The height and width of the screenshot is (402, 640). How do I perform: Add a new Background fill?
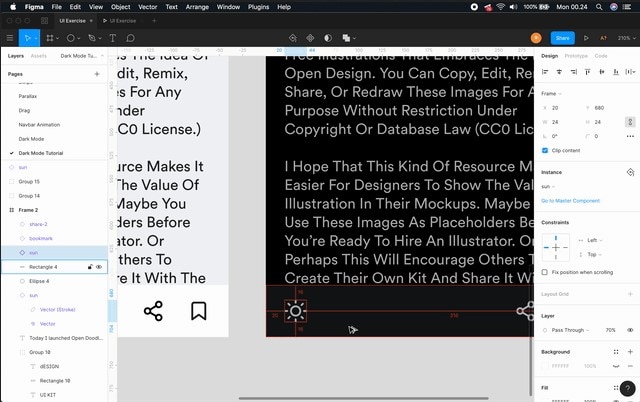click(x=630, y=352)
